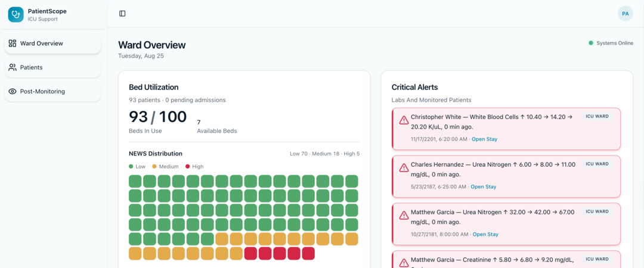Click the Systems Online status text
Screen dimensions: 644x268
click(615, 43)
